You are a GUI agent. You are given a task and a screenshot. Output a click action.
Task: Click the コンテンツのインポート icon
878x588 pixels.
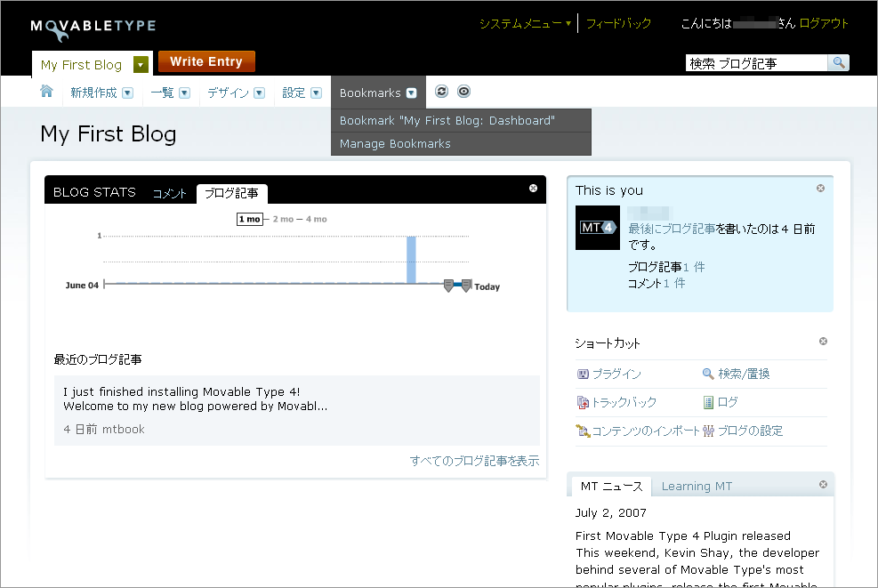(583, 431)
